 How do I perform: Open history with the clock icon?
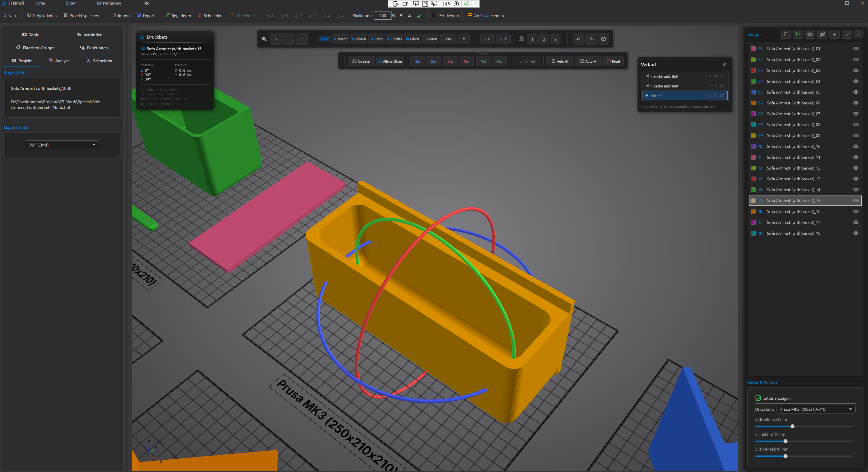[604, 39]
